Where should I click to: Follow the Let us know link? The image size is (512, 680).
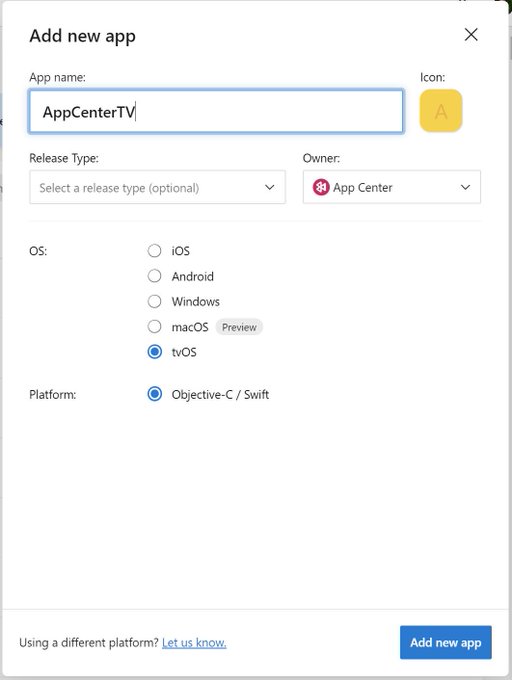click(x=194, y=642)
